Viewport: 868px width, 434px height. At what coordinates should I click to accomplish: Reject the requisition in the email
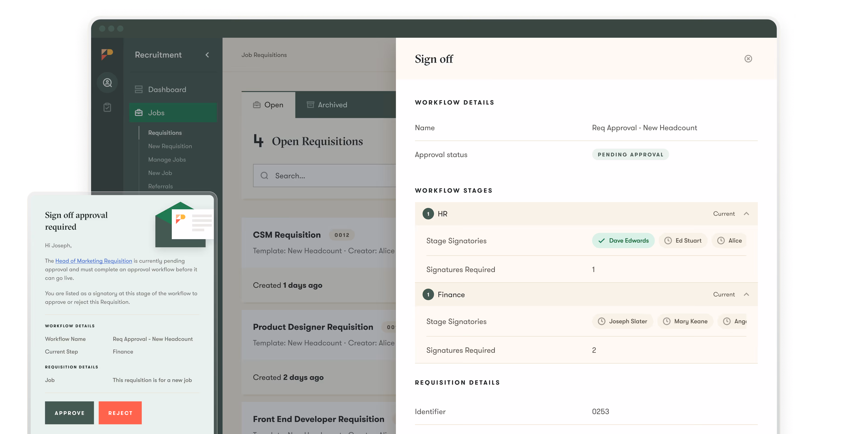click(x=120, y=413)
